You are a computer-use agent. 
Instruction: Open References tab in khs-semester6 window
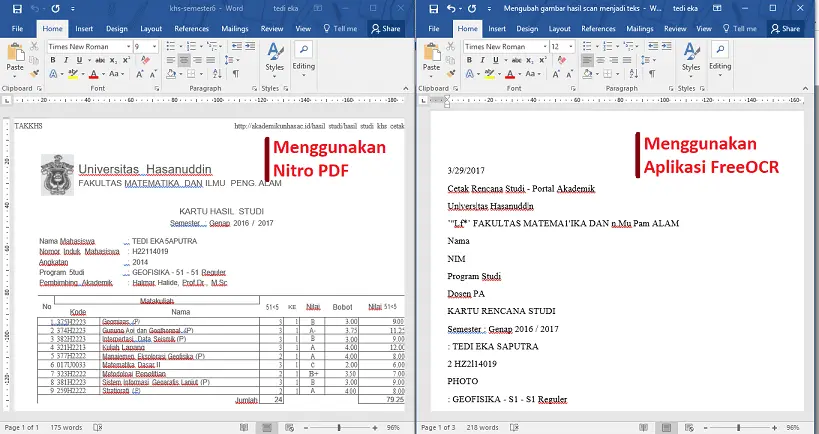click(192, 29)
